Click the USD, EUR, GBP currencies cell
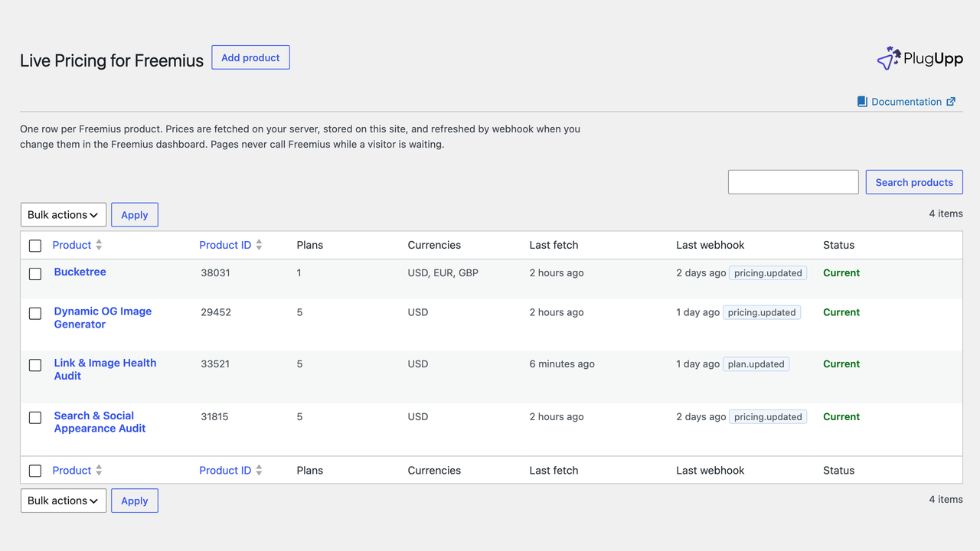This screenshot has height=551, width=980. 443,272
